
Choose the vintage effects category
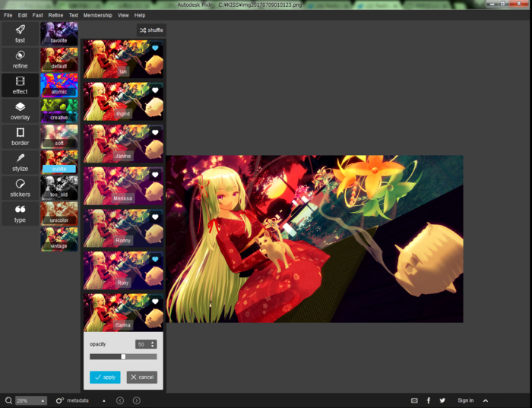pyautogui.click(x=59, y=239)
